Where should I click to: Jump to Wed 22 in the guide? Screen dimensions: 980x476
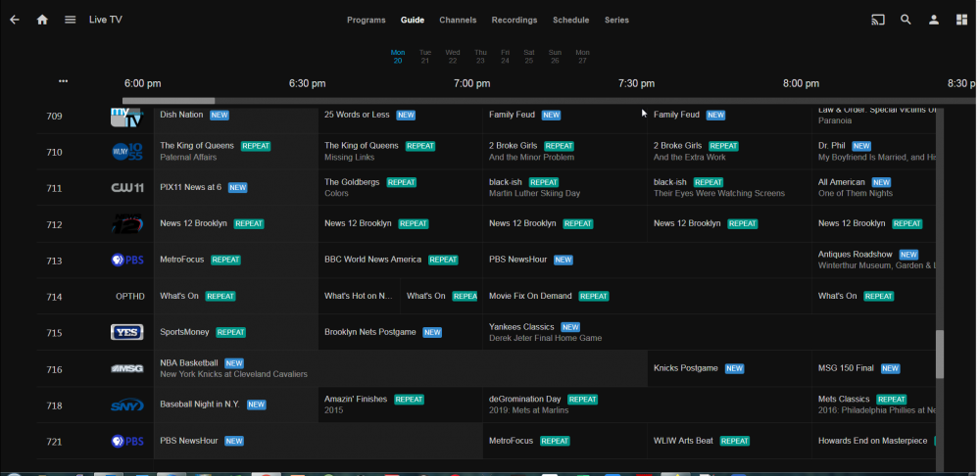[453, 56]
